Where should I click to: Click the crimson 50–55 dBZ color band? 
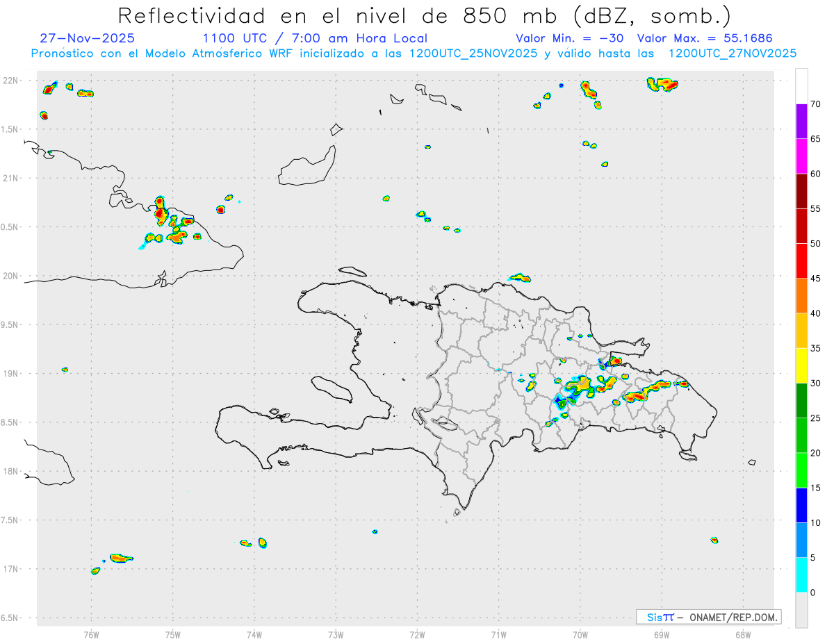point(801,226)
